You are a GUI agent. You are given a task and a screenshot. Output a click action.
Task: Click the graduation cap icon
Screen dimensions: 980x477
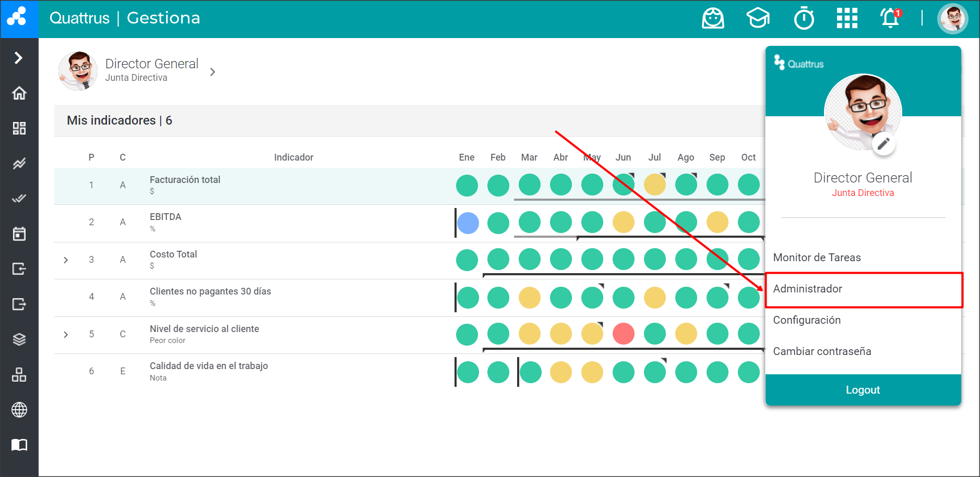pos(758,19)
